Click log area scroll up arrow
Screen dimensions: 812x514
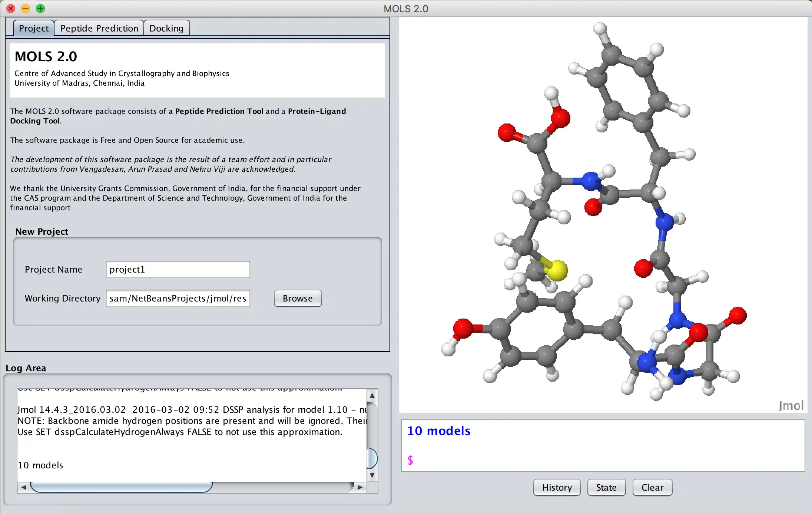372,395
